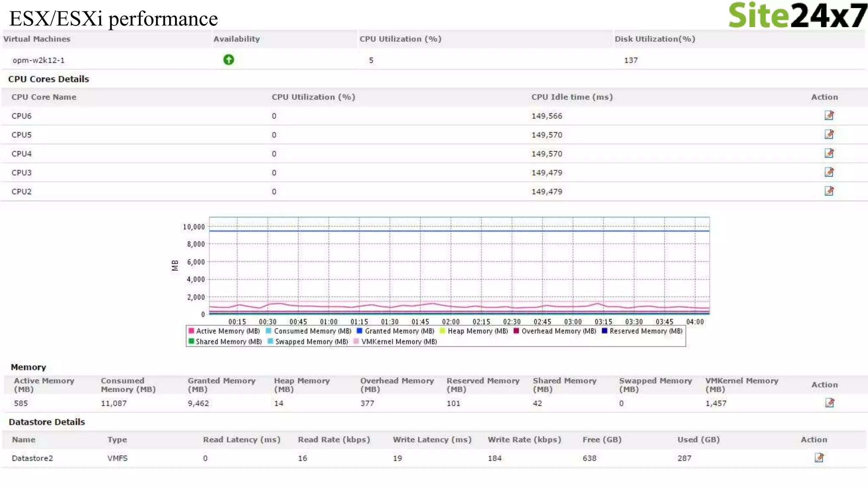Screen dimensions: 868x488
Task: Click the Granted Memory value 9,462
Action: point(198,403)
